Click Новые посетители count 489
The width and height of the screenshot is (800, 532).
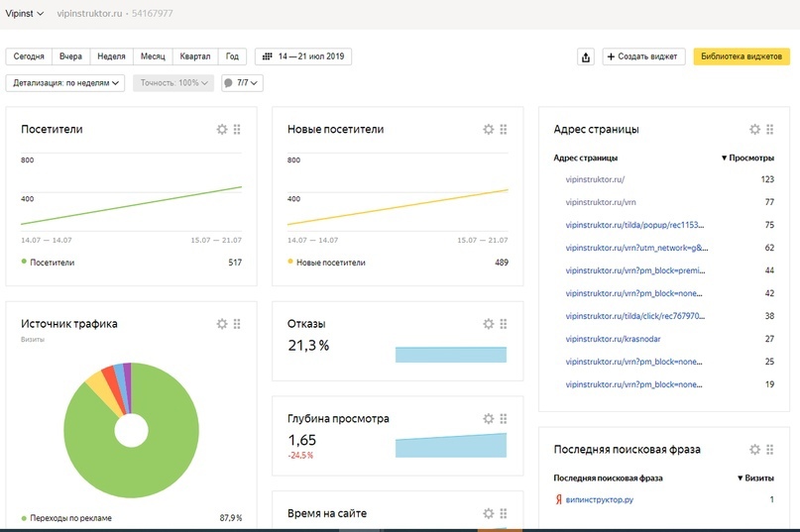502,263
